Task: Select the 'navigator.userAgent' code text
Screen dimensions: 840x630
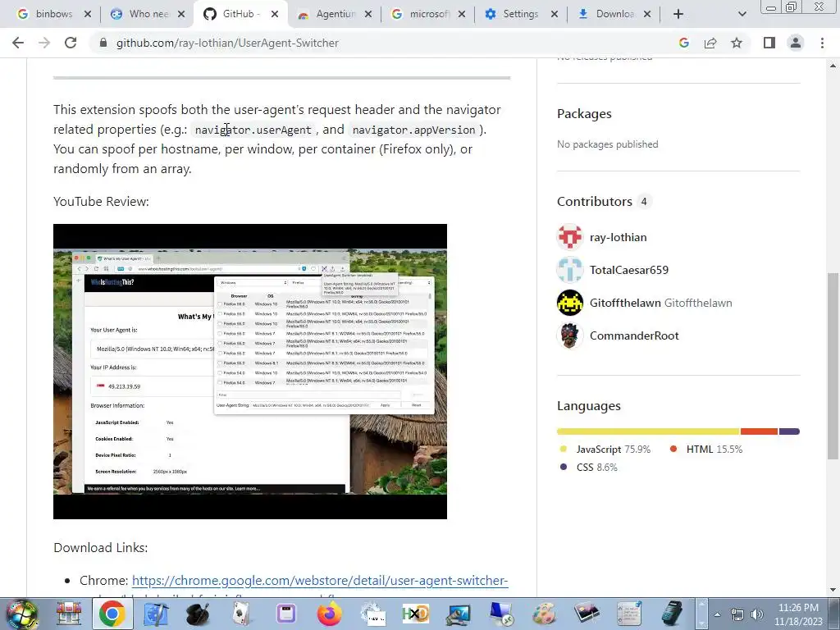Action: (253, 130)
